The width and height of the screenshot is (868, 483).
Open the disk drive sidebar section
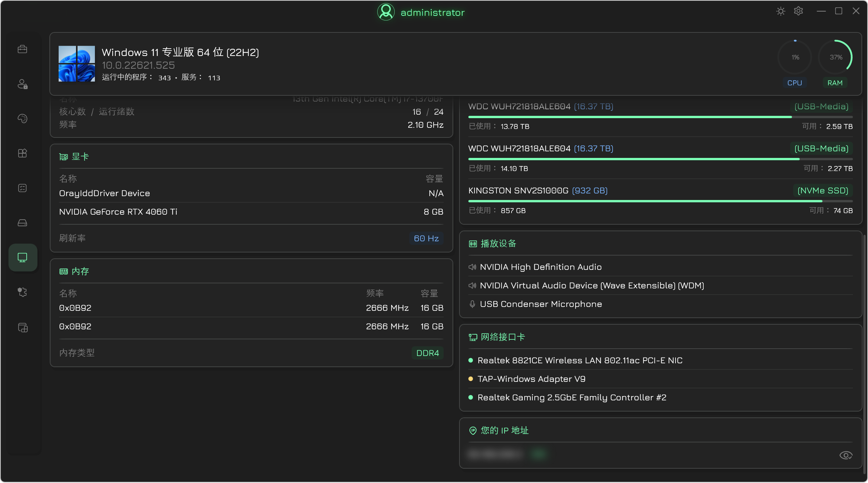[22, 223]
